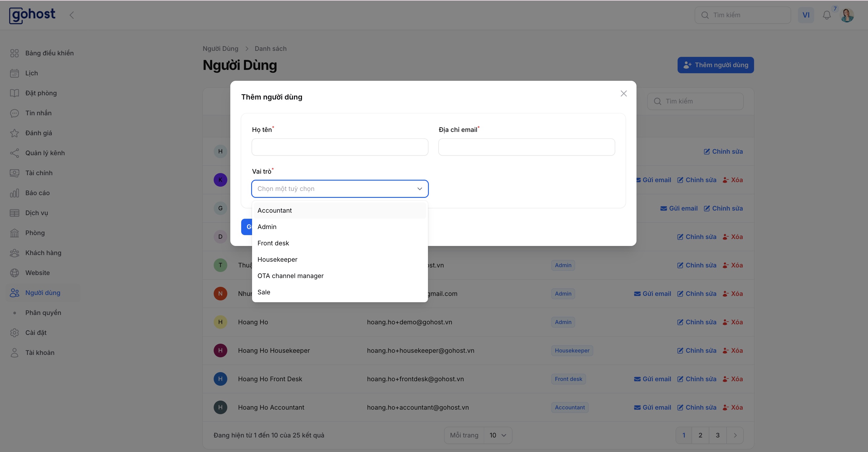This screenshot has height=452, width=868.
Task: Click the Địa chỉ email input field
Action: [526, 147]
